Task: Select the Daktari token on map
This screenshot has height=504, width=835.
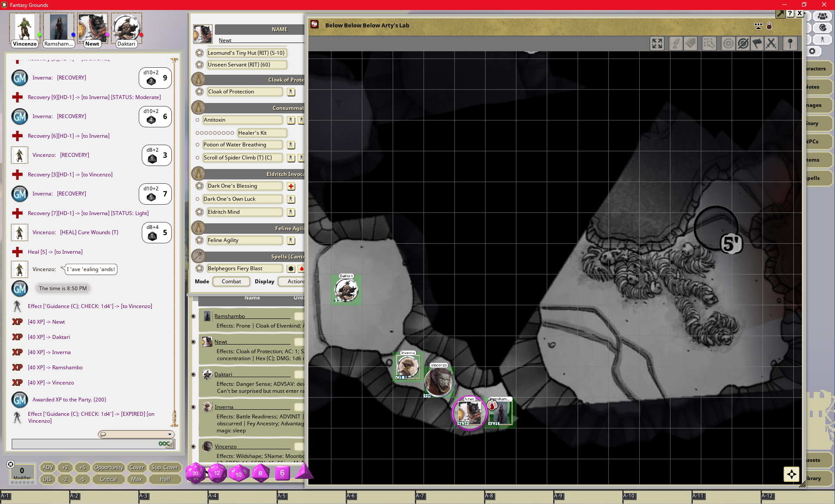Action: click(x=346, y=289)
